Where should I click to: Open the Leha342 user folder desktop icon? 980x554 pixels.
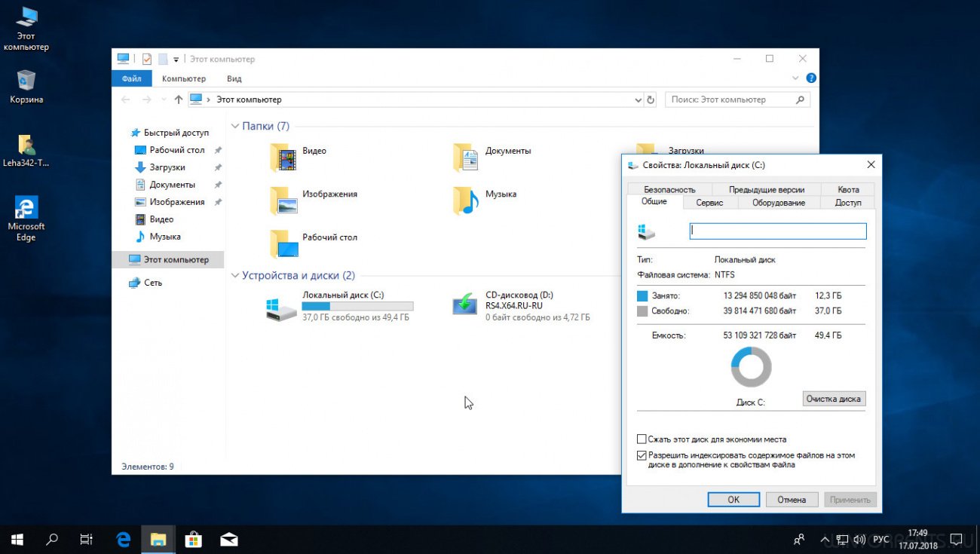(x=26, y=150)
